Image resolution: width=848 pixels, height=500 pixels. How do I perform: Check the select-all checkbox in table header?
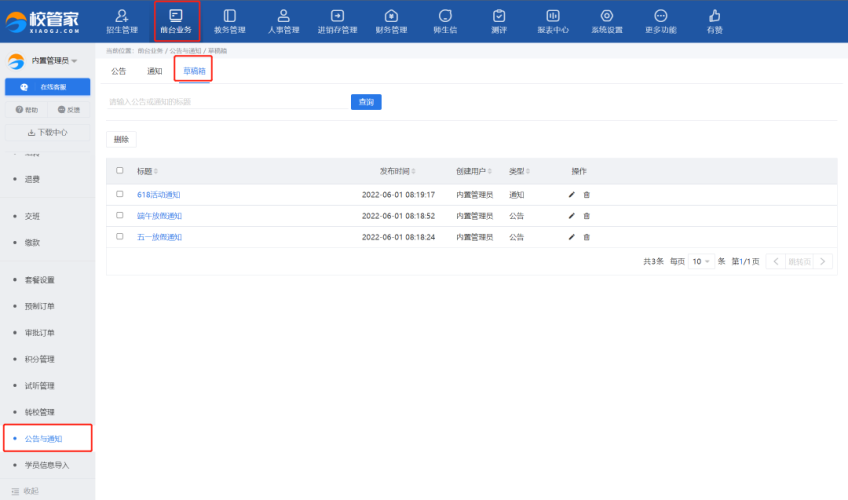120,171
